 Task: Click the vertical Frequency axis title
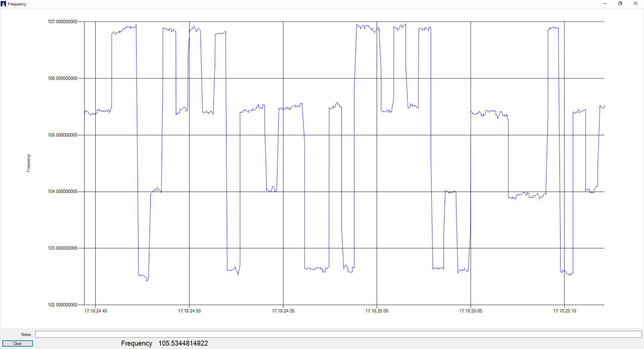tap(29, 163)
